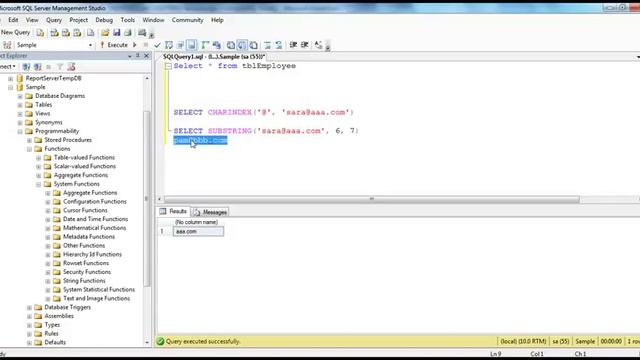Click the Object Explorer scroll down arrow
Image resolution: width=640 pixels, height=360 pixels.
tap(147, 342)
